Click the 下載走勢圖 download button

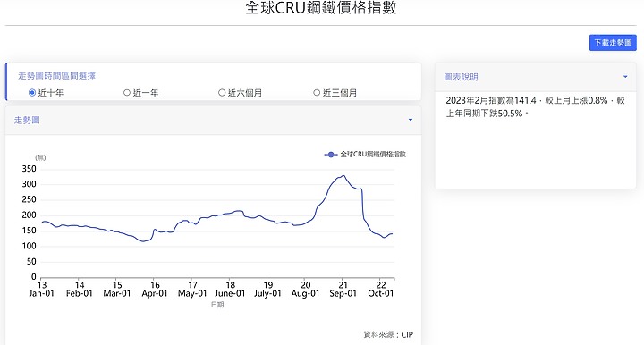[613, 43]
